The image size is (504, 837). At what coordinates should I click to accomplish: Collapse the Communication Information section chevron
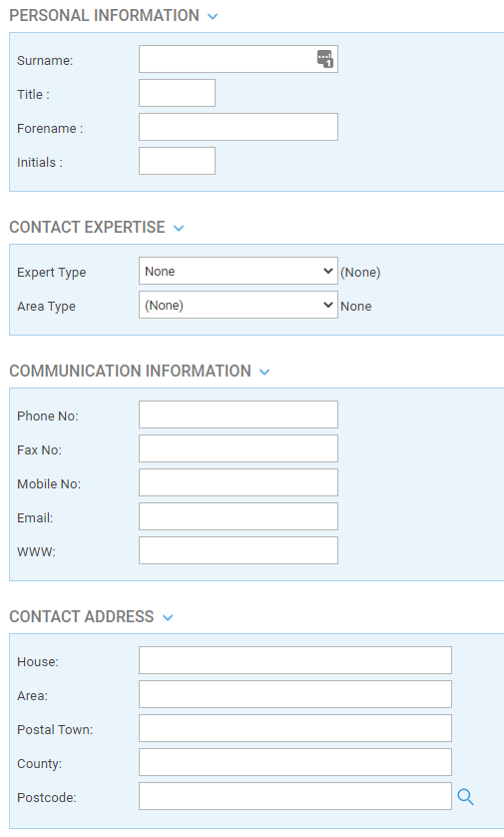pyautogui.click(x=264, y=373)
